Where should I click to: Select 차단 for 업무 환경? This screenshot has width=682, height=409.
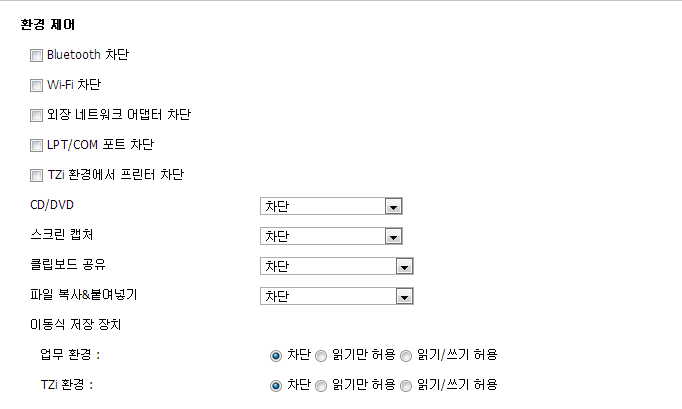(276, 355)
